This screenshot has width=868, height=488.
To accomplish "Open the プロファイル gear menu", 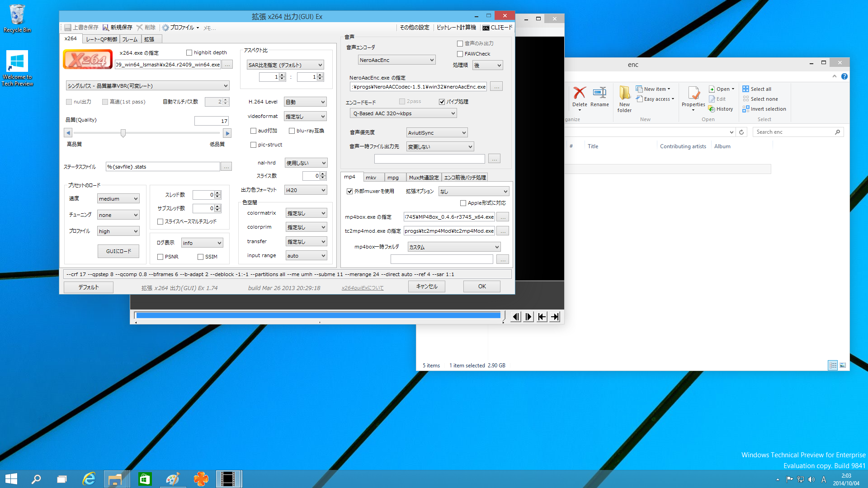I will [165, 28].
